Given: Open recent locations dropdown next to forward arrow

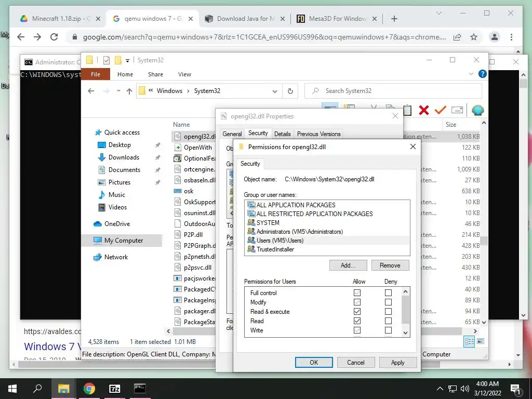Looking at the screenshot, I should pyautogui.click(x=118, y=90).
